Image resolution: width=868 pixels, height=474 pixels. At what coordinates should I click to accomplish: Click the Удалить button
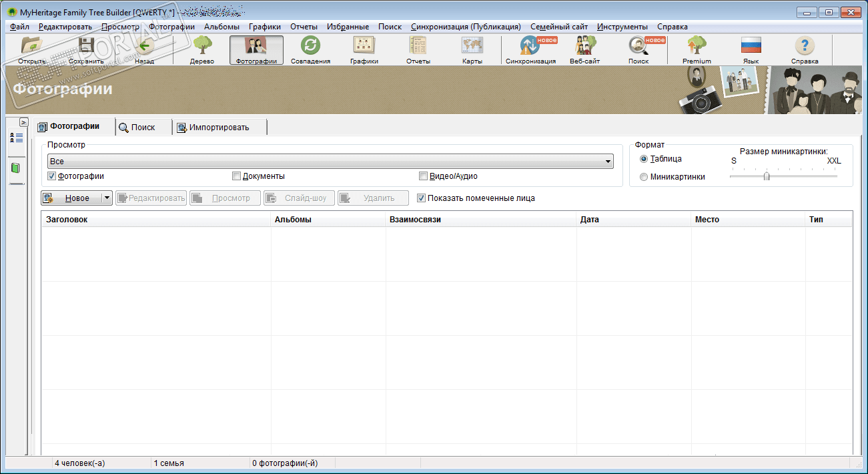tap(373, 198)
